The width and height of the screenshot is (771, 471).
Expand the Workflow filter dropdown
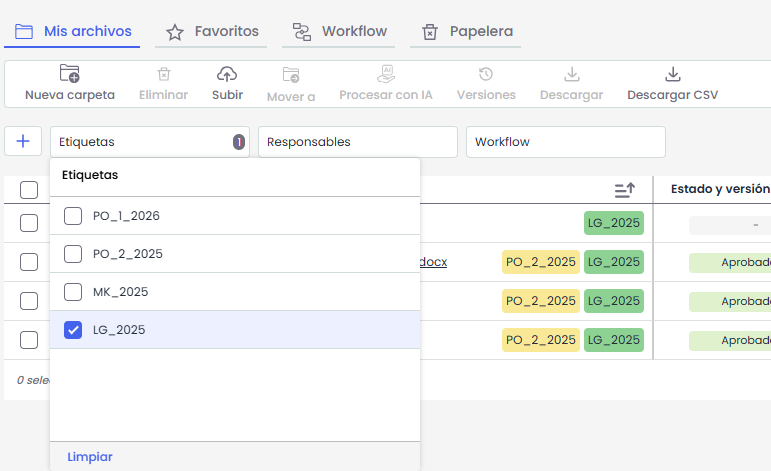click(565, 142)
